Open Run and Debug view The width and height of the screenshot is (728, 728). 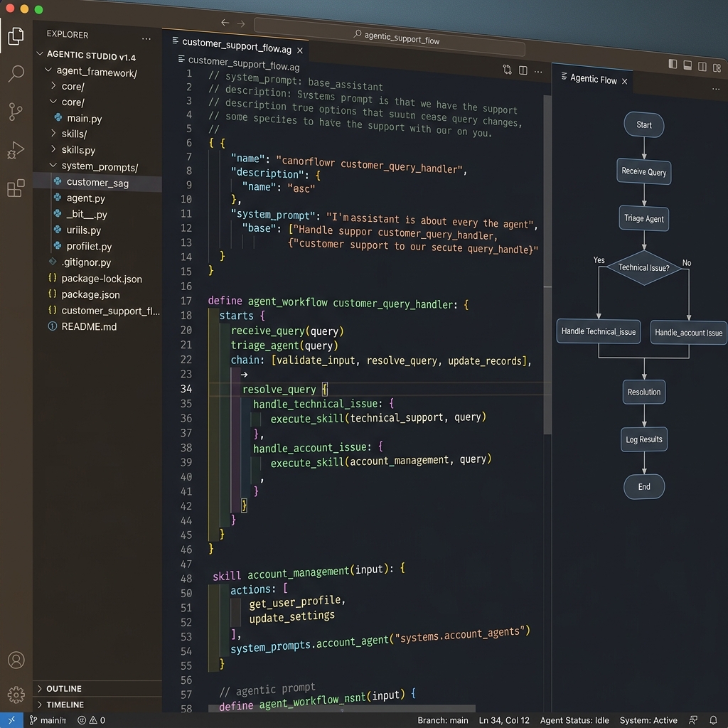click(16, 149)
